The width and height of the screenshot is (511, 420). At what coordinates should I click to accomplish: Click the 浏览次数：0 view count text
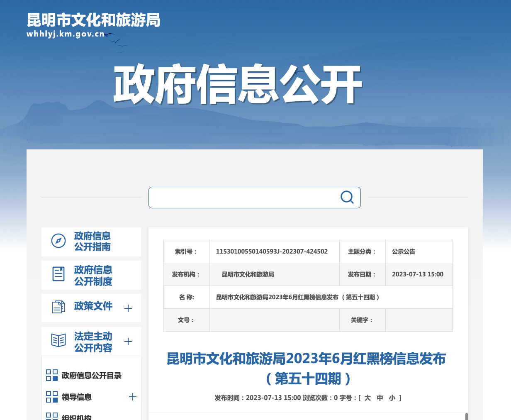click(x=320, y=398)
